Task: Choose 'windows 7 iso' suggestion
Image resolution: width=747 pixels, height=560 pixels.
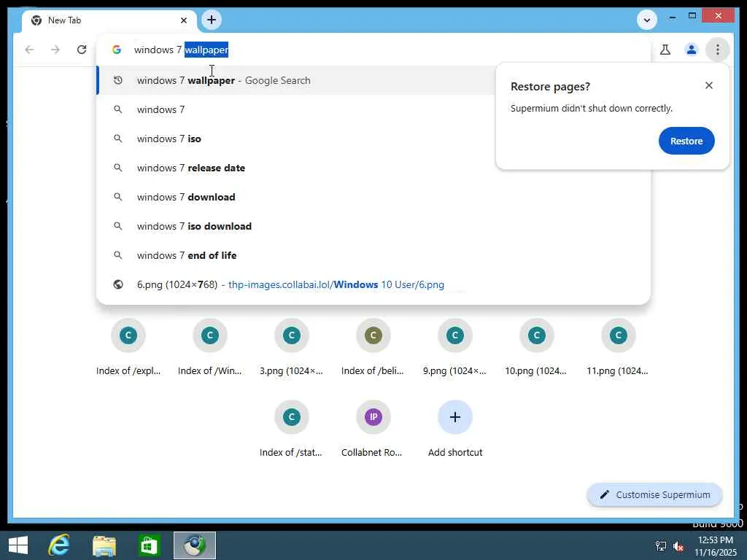Action: tap(295, 139)
